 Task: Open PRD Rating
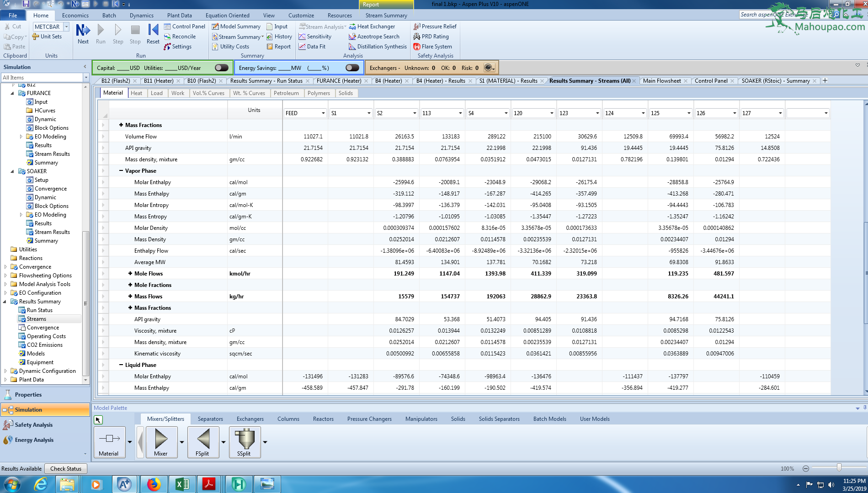tap(431, 37)
